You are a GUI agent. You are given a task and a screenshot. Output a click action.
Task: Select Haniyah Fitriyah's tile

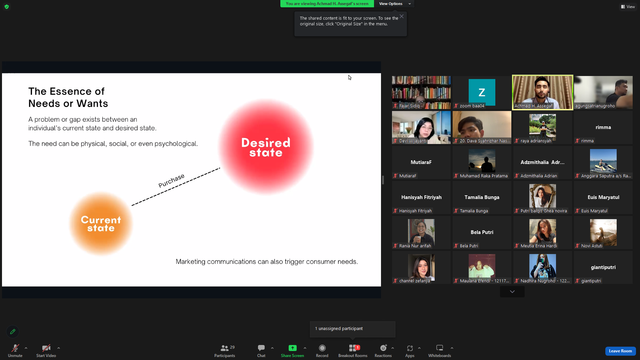pyautogui.click(x=421, y=198)
